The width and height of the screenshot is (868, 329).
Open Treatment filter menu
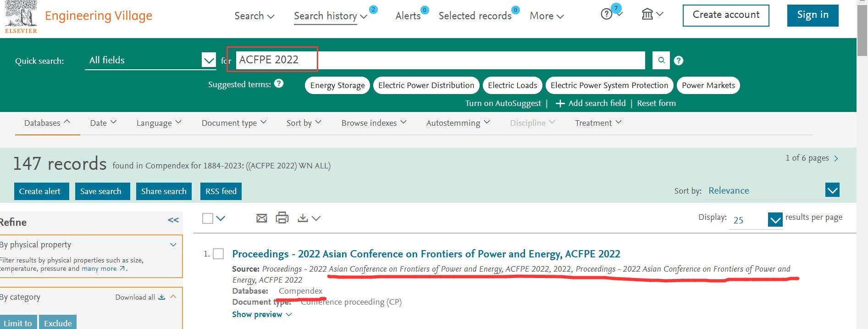598,123
